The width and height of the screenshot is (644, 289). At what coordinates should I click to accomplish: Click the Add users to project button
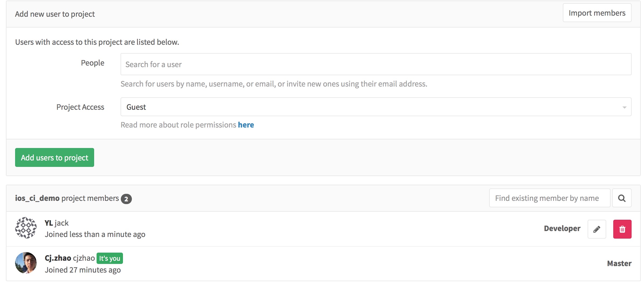coord(54,157)
